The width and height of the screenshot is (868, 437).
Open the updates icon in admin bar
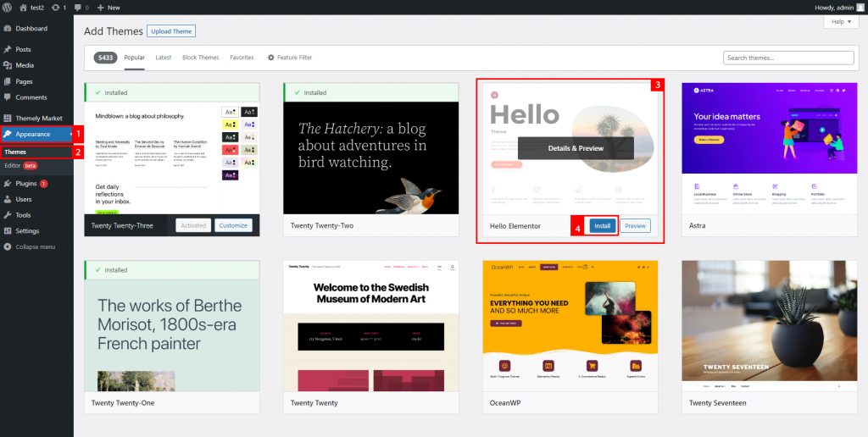(55, 8)
